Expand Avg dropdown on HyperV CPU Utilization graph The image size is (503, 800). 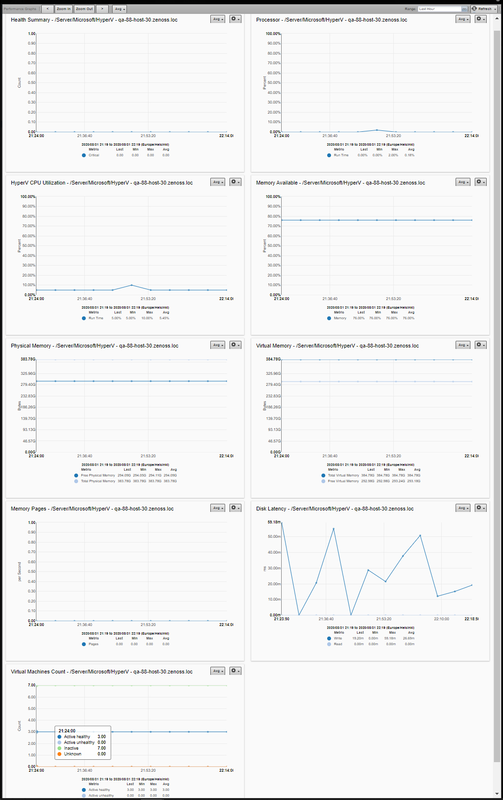[218, 182]
